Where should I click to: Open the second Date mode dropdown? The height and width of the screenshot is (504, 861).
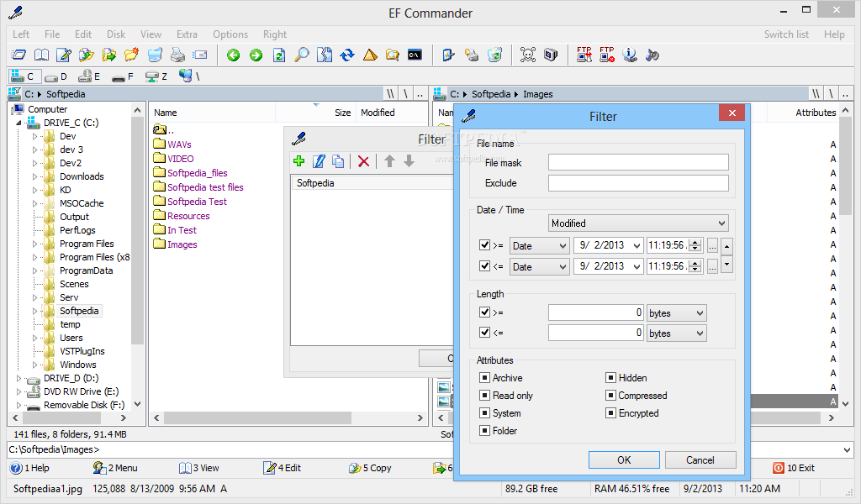pyautogui.click(x=539, y=266)
